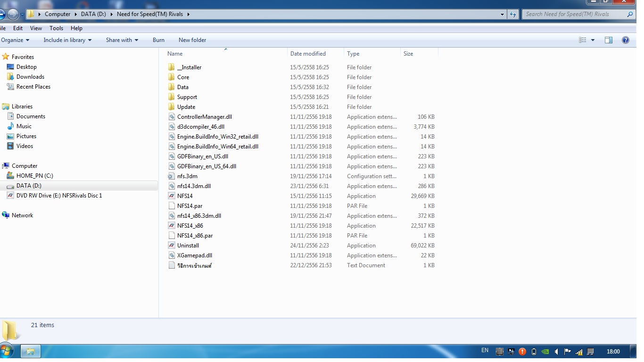Open the Organize dropdown menu
The height and width of the screenshot is (362, 644).
[x=15, y=40]
